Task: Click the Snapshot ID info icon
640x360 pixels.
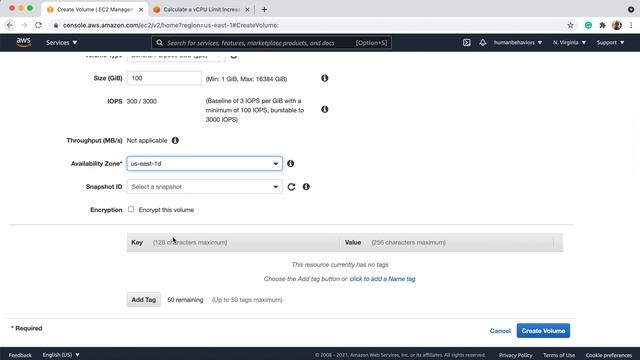Action: pos(306,187)
